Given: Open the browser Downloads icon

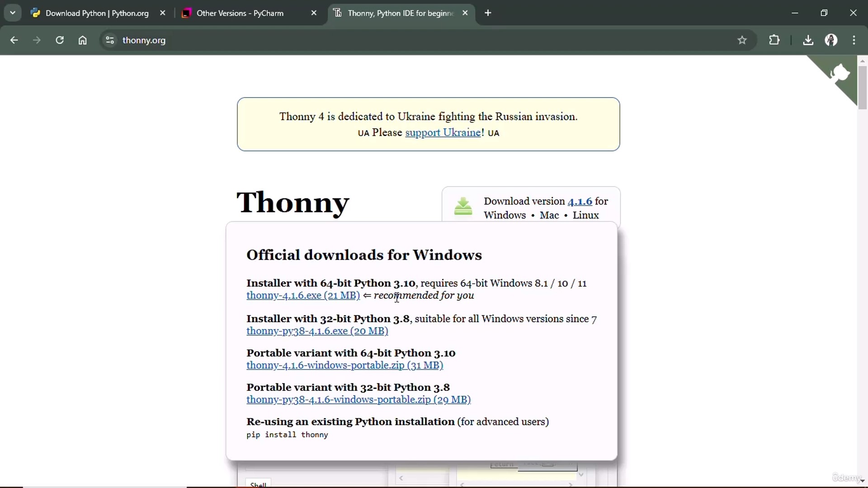Looking at the screenshot, I should point(808,40).
